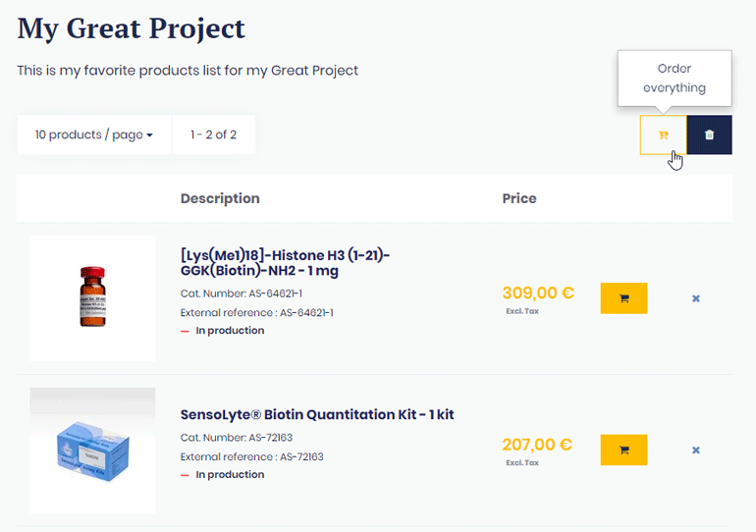Click the order everything cart icon
The image size is (756, 532).
pyautogui.click(x=663, y=135)
